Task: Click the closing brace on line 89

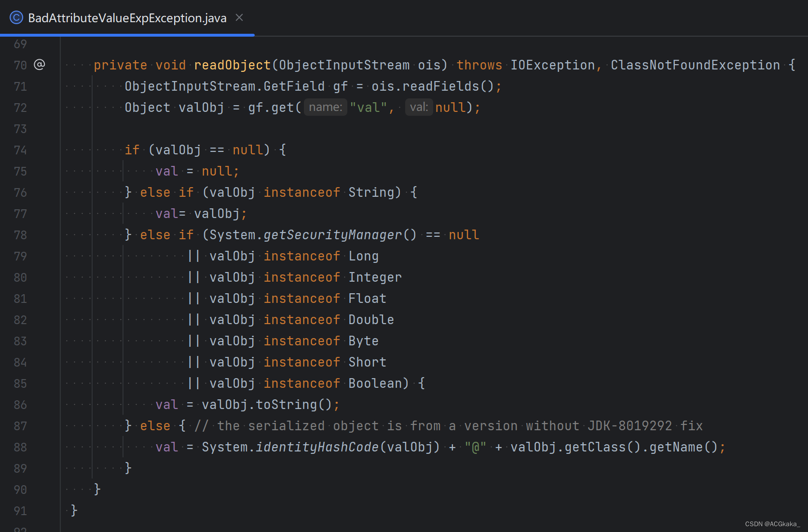Action: coord(128,468)
